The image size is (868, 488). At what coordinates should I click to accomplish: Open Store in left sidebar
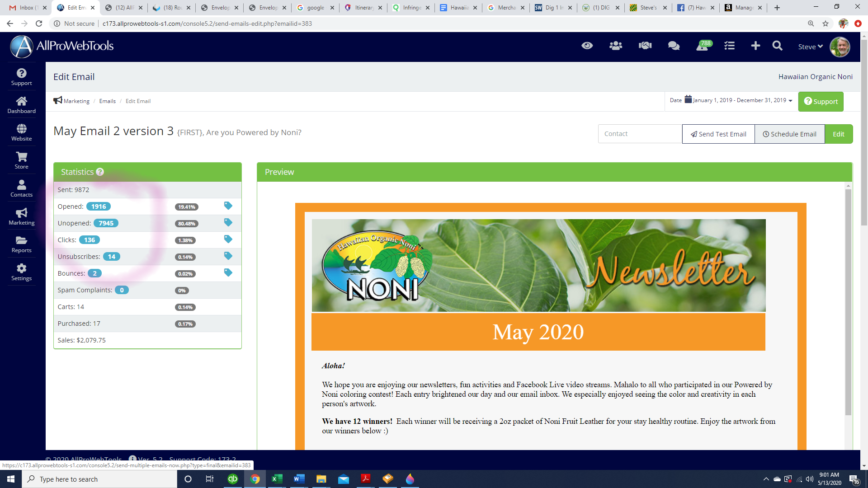[x=21, y=160]
